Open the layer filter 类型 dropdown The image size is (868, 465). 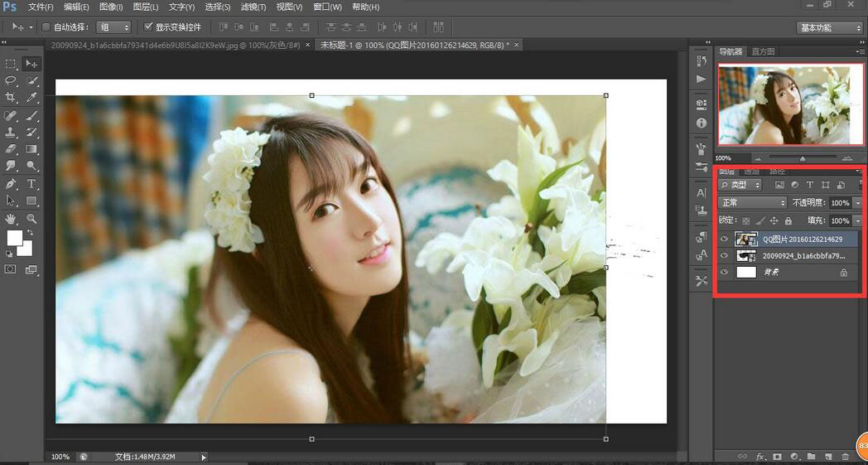click(740, 185)
